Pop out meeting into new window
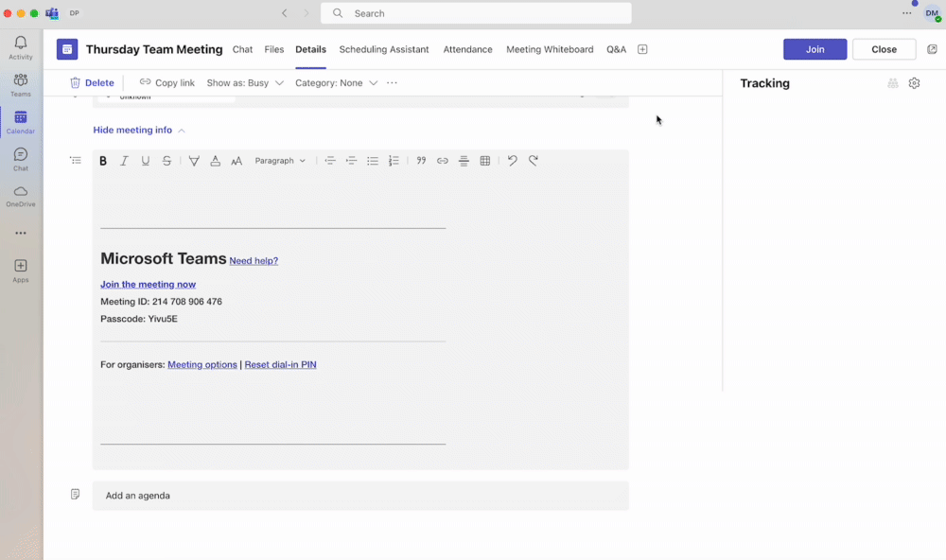This screenshot has height=560, width=946. tap(932, 49)
